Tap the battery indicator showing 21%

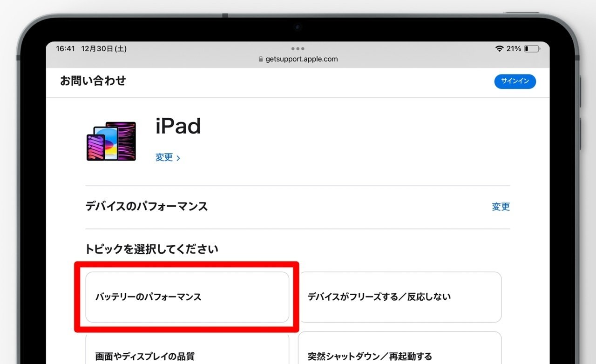point(531,48)
